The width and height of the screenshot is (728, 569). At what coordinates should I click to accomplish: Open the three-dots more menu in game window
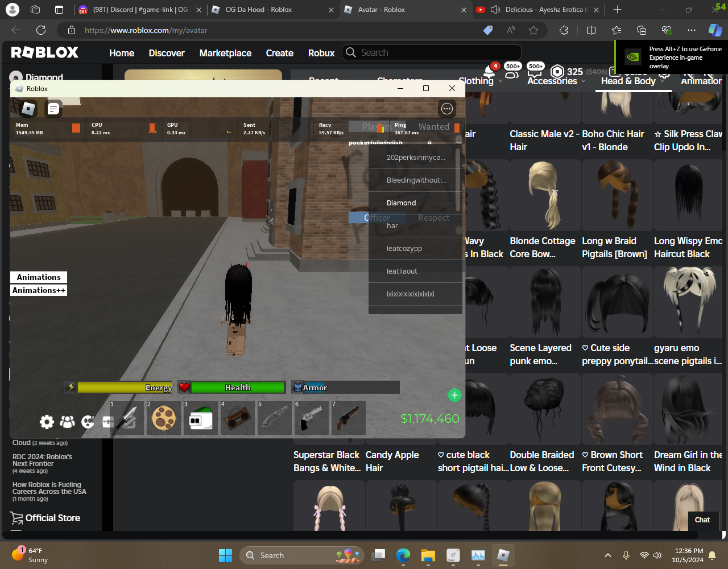click(447, 109)
